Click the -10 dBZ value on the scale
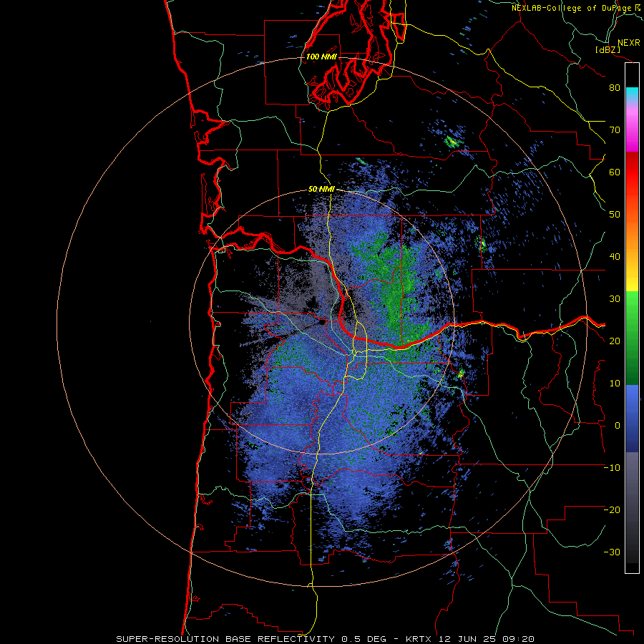The height and width of the screenshot is (644, 644). (x=613, y=468)
